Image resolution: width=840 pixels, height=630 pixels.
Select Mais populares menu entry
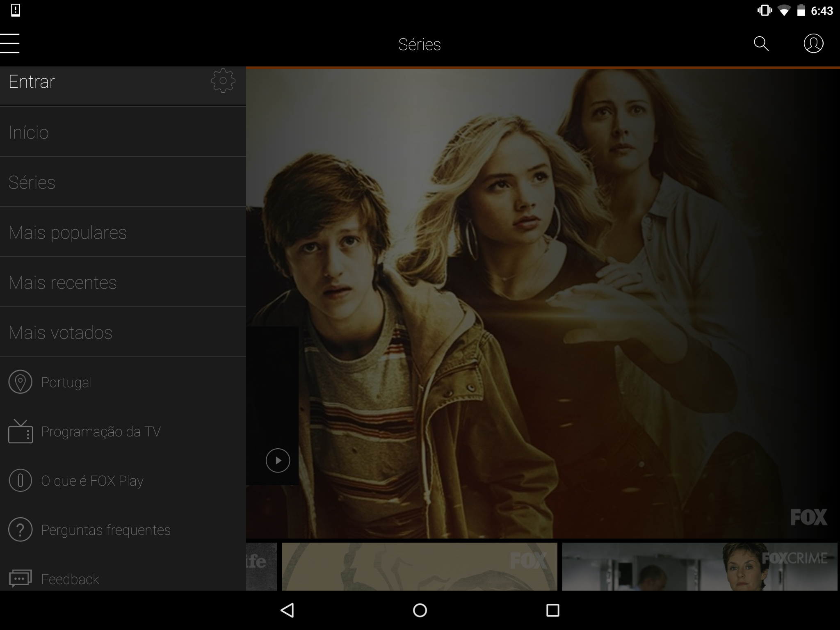point(68,233)
